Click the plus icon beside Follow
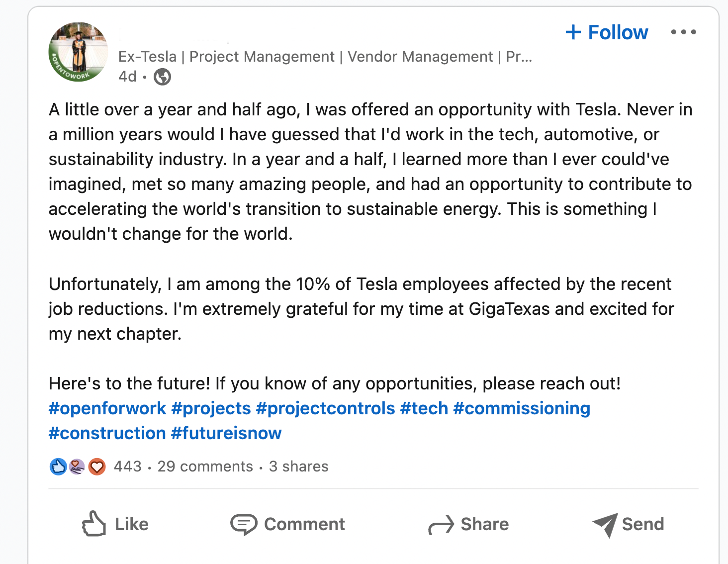Viewport: 728px width, 564px height. pos(573,32)
